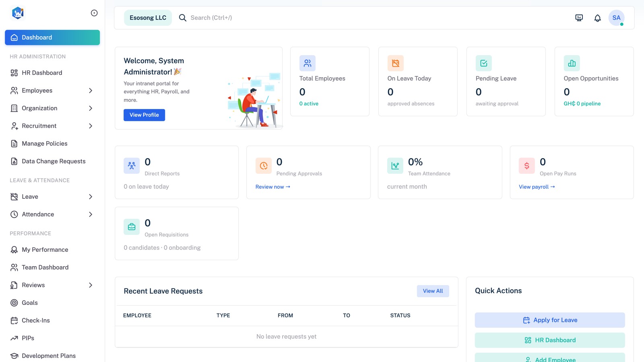
Task: Click the Review now link
Action: click(x=273, y=187)
